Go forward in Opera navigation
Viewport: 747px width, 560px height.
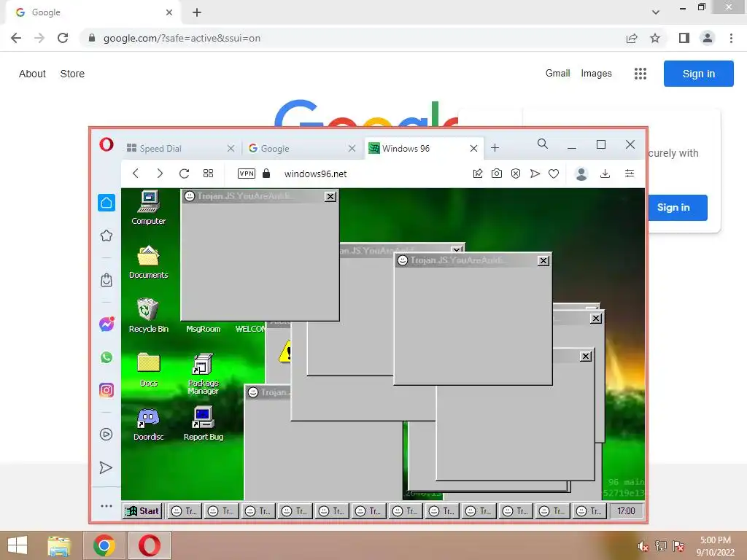tap(160, 174)
